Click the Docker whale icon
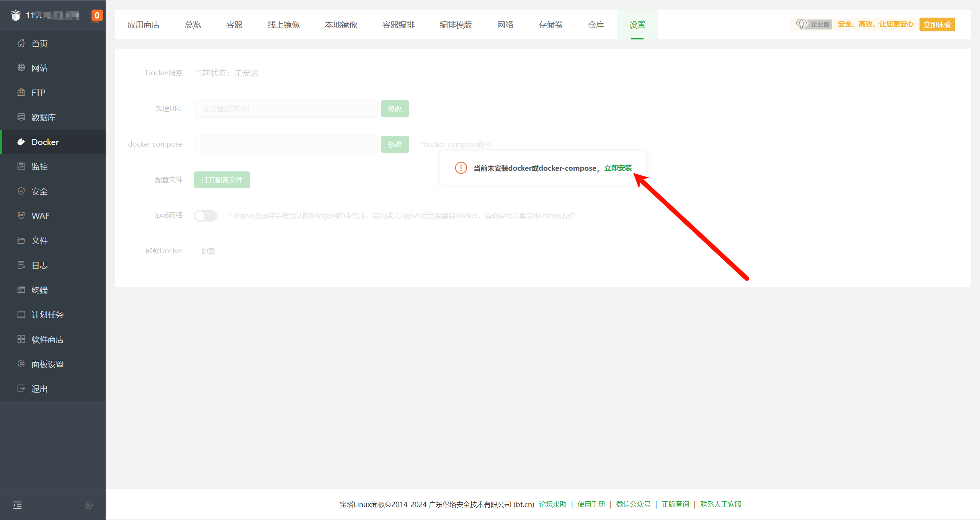Image resolution: width=980 pixels, height=520 pixels. (21, 142)
